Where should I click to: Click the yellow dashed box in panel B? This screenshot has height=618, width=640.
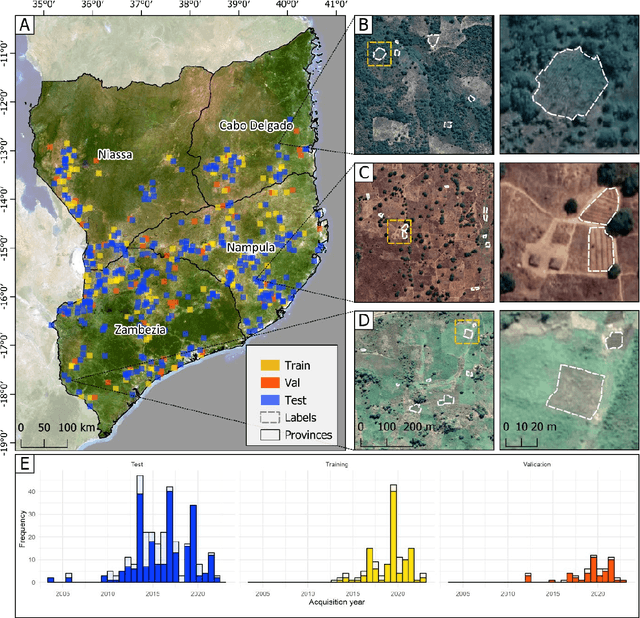(379, 53)
